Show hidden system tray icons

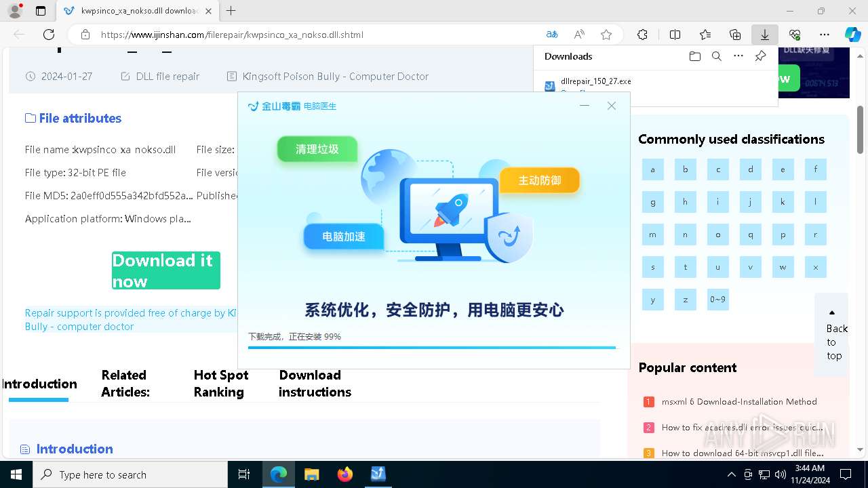pyautogui.click(x=731, y=474)
